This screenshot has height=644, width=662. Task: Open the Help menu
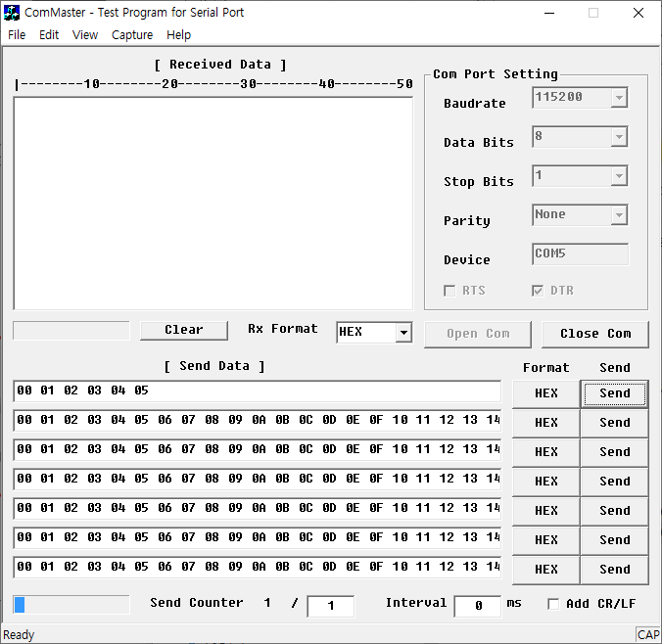(178, 34)
